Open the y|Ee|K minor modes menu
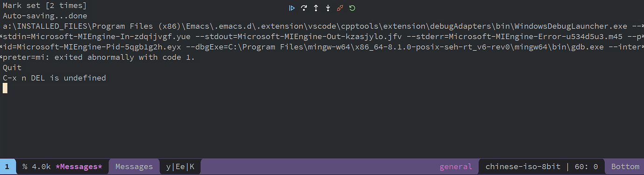Screen dimensions: 644x175 pyautogui.click(x=180, y=167)
